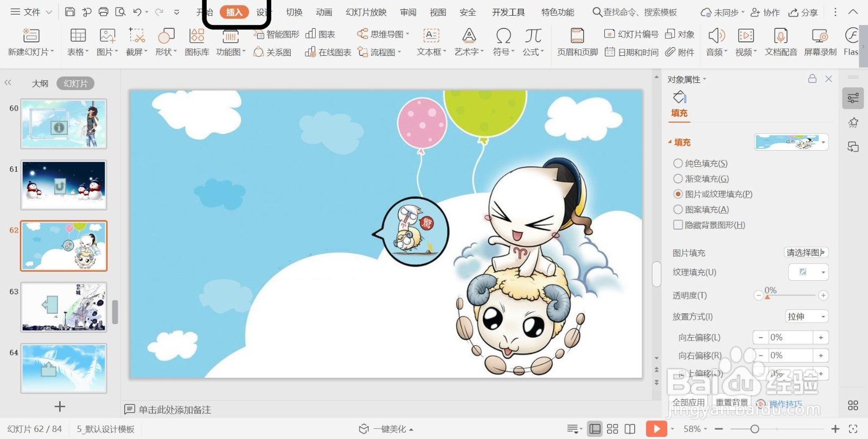
Task: Open the 动画 animation ribbon tab
Action: 324,12
